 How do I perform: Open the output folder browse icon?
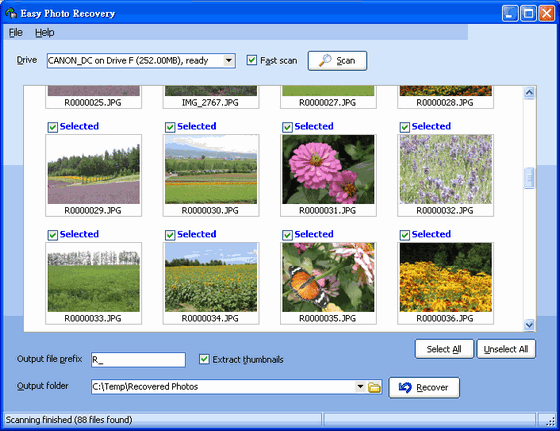point(374,387)
